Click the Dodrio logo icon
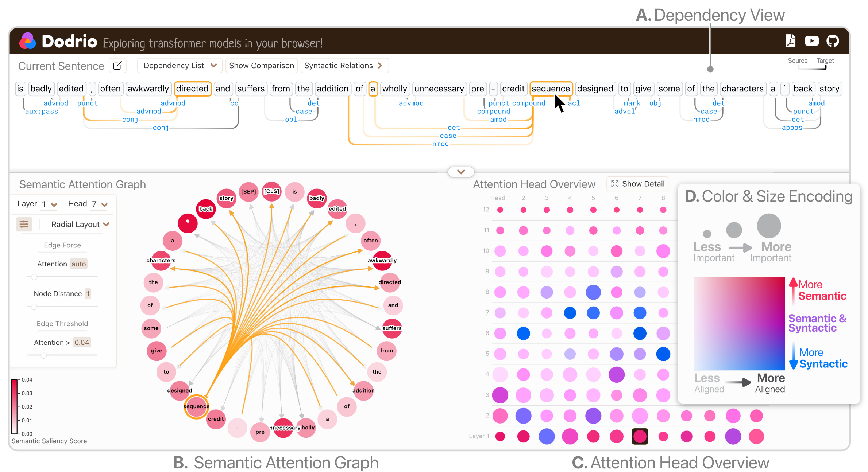The image size is (868, 472). click(28, 41)
